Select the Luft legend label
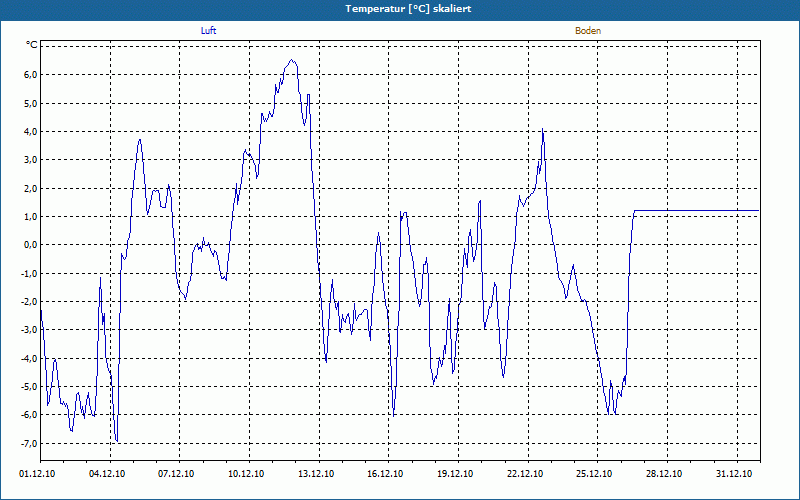This screenshot has height=500, width=800. [x=208, y=31]
